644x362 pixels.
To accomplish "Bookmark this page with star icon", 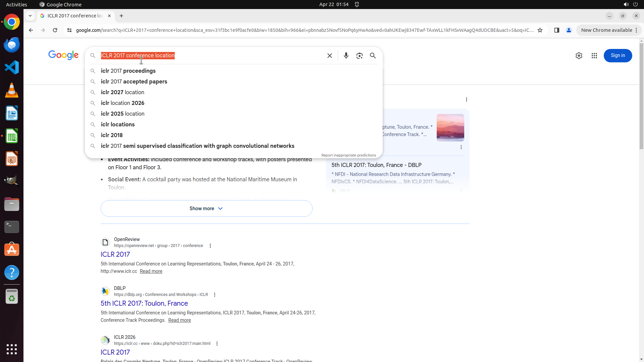I will pyautogui.click(x=540, y=30).
